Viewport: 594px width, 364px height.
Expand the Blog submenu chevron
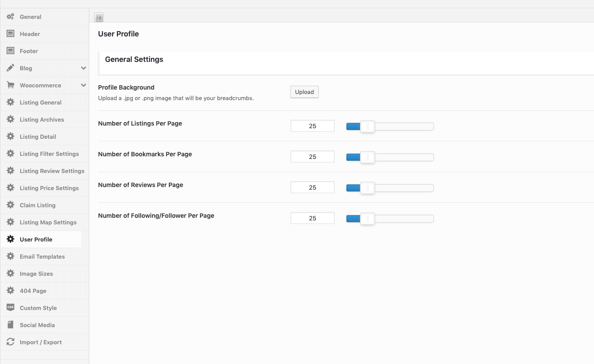pyautogui.click(x=84, y=68)
